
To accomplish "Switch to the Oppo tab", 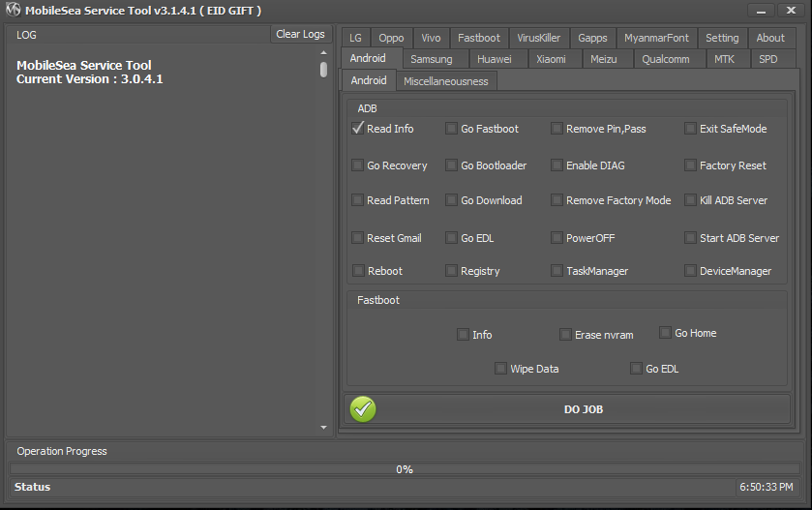I will pos(391,38).
